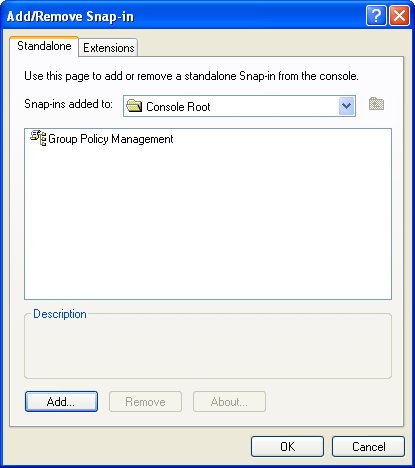Screen dimensions: 415x468
Task: Open the Snap-ins added to dropdown arrow
Action: (x=347, y=106)
